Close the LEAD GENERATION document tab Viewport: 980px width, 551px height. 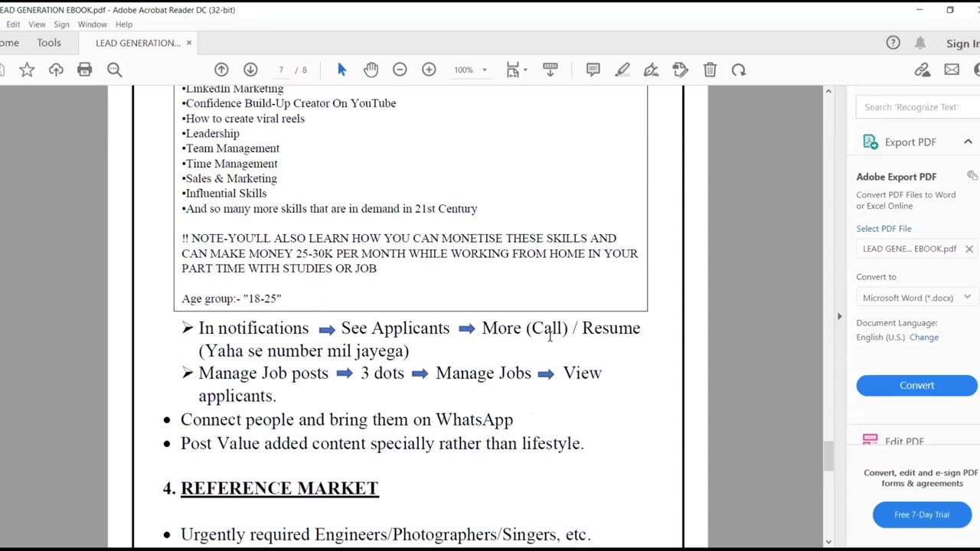189,43
